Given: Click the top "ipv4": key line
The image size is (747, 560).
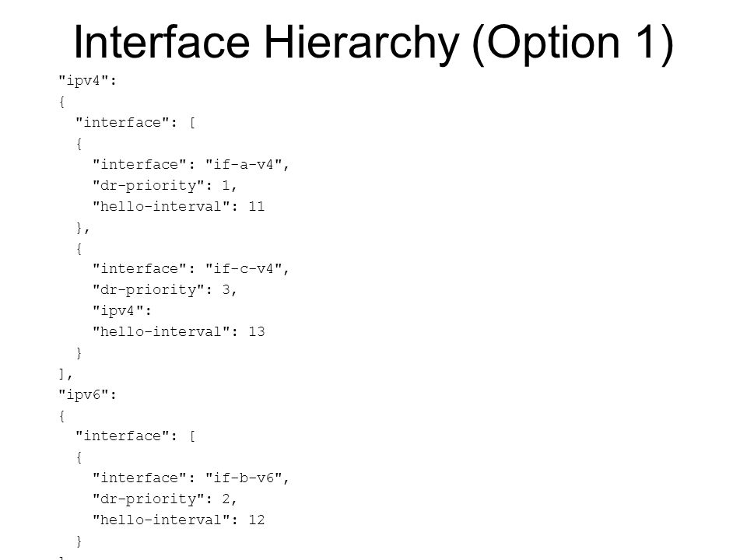Looking at the screenshot, I should pyautogui.click(x=88, y=80).
